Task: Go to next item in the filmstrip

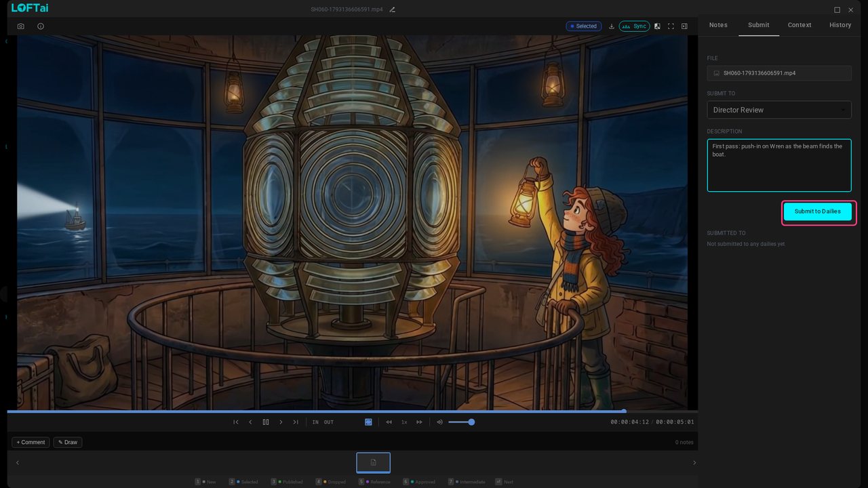Action: coord(694,463)
